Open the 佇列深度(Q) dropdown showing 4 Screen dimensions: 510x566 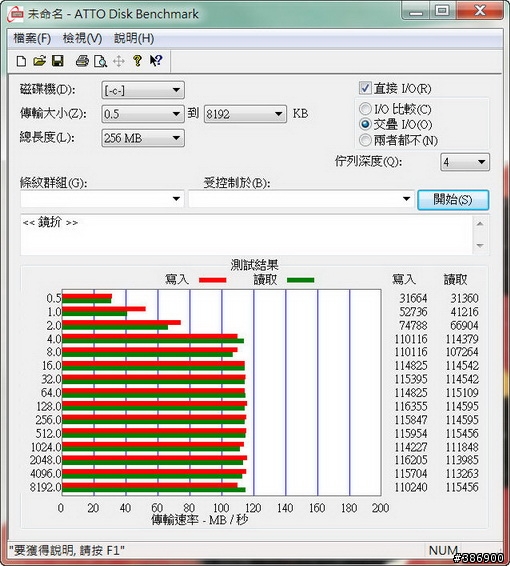[x=465, y=162]
